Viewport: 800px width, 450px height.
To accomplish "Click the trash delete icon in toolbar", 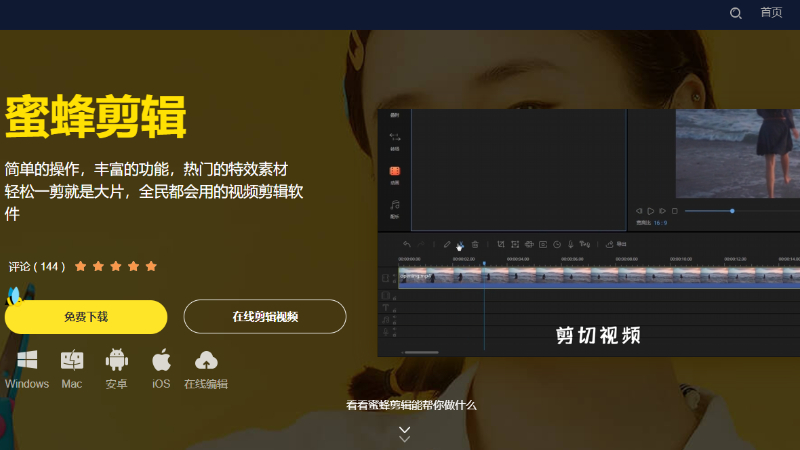I will (475, 244).
